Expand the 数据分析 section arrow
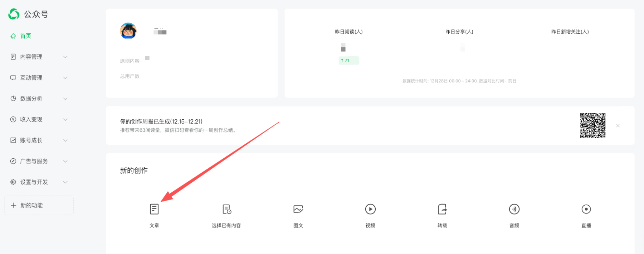 (65, 99)
